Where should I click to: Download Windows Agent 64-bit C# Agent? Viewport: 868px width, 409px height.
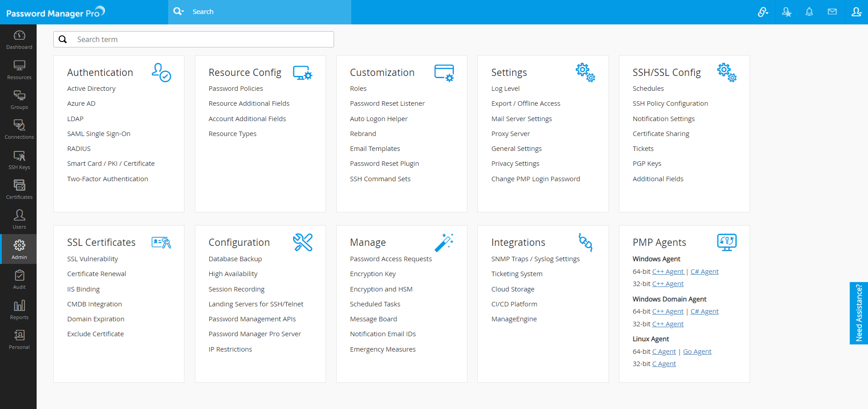click(704, 272)
